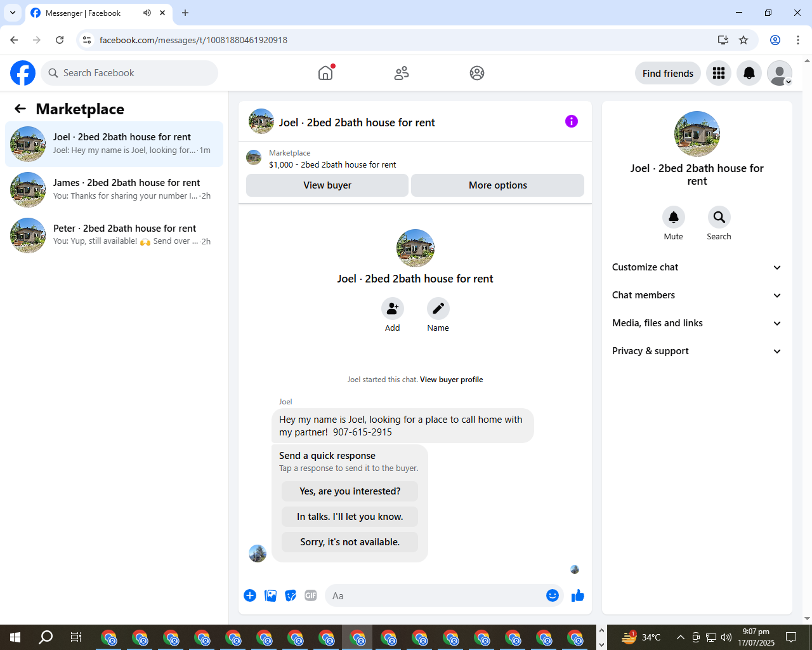Open Task View on the taskbar

[76, 637]
